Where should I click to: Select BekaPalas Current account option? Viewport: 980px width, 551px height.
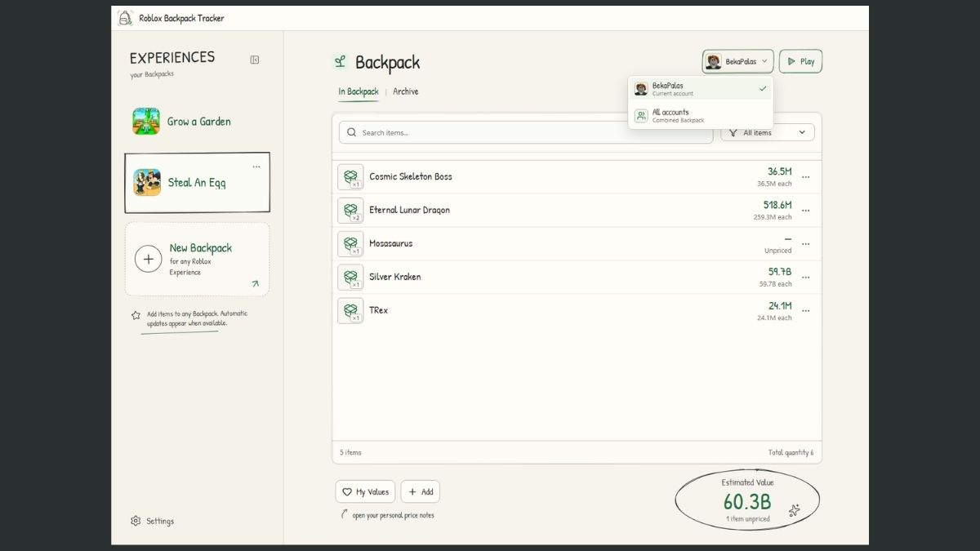click(x=701, y=89)
